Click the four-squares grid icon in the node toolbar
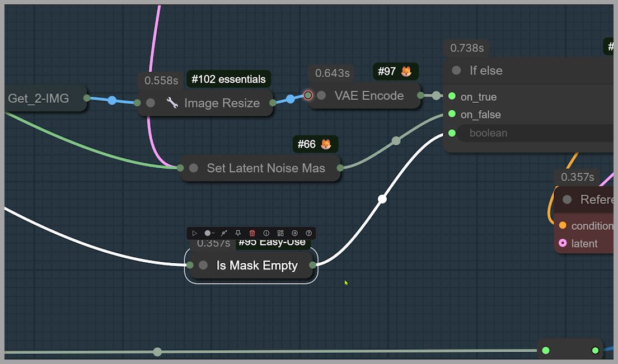This screenshot has width=618, height=364. pyautogui.click(x=280, y=233)
